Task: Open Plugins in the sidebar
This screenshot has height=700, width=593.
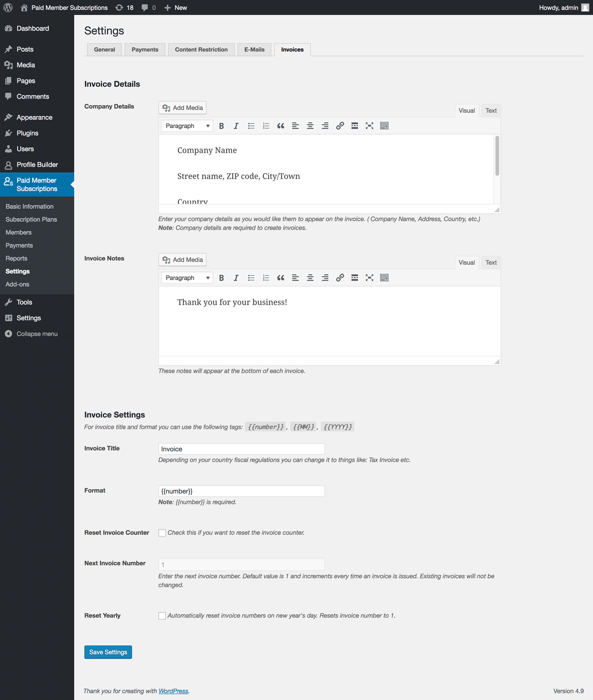Action: 37,133
